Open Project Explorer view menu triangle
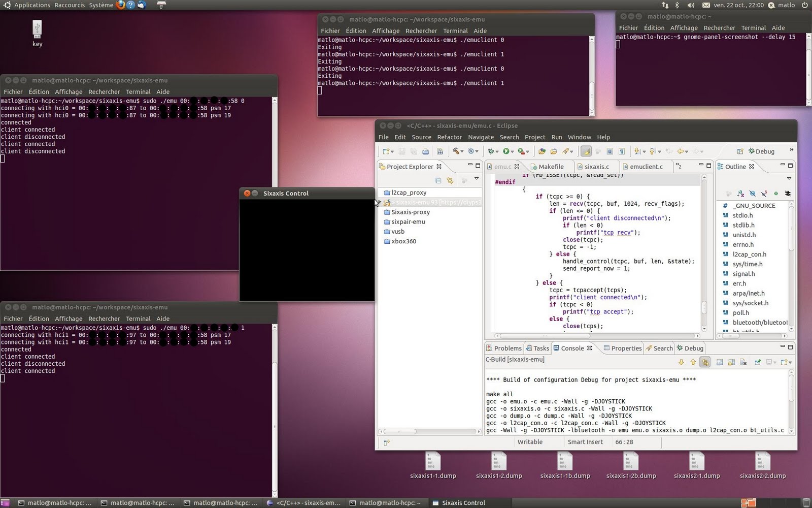812x508 pixels. click(477, 178)
